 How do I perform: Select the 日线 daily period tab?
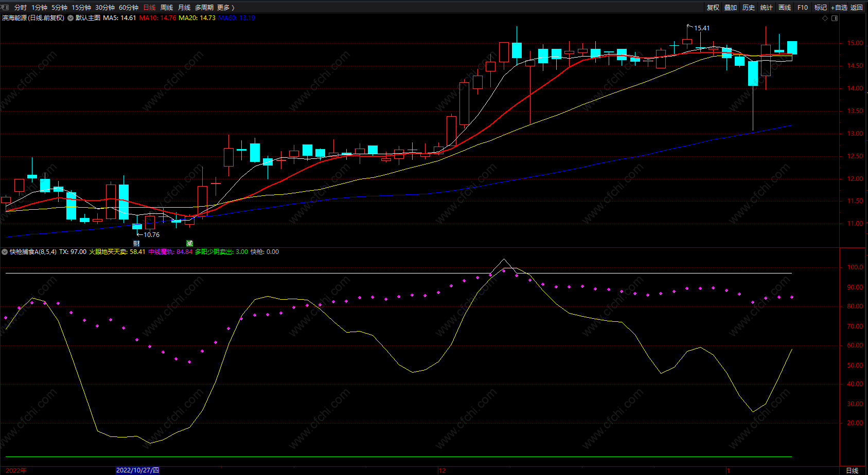[x=149, y=8]
